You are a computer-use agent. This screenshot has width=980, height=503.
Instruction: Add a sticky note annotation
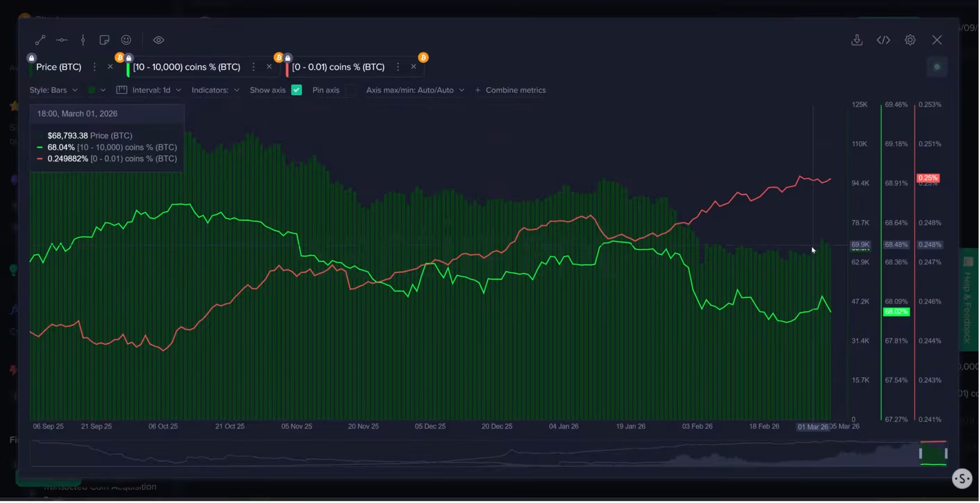[x=104, y=40]
